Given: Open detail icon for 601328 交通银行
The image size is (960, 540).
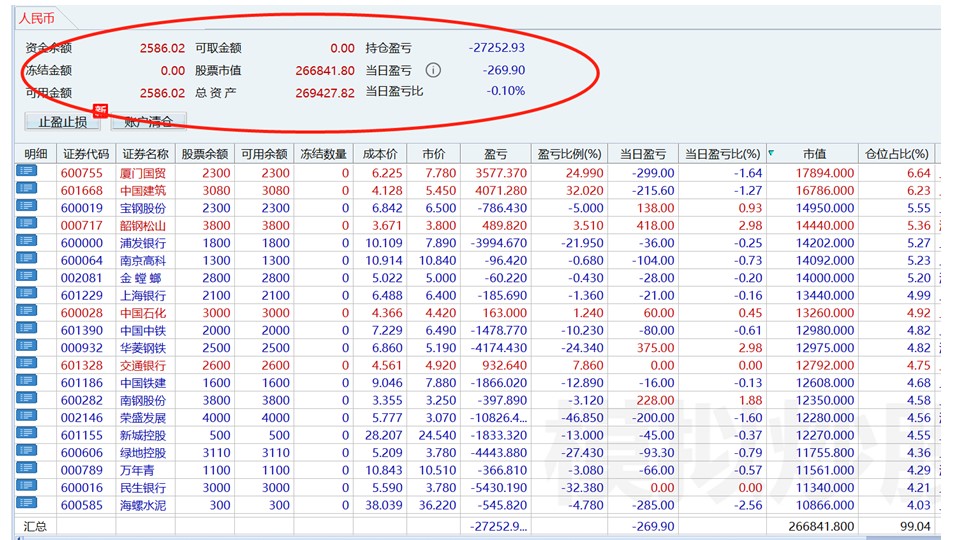Looking at the screenshot, I should pos(26,363).
